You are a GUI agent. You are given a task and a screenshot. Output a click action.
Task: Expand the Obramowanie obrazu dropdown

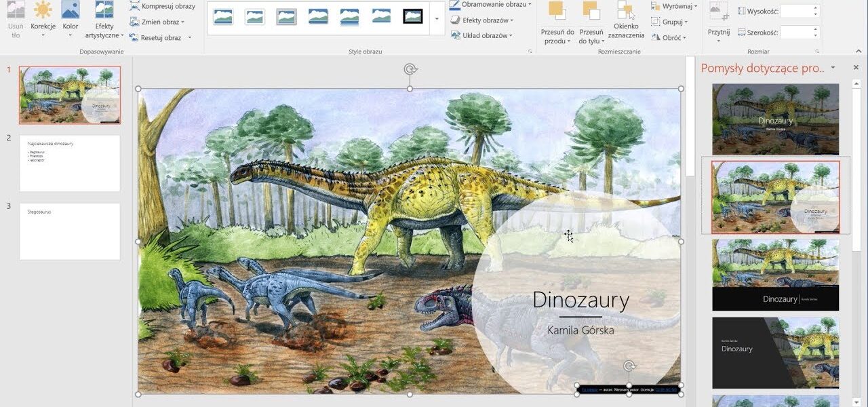[x=530, y=5]
